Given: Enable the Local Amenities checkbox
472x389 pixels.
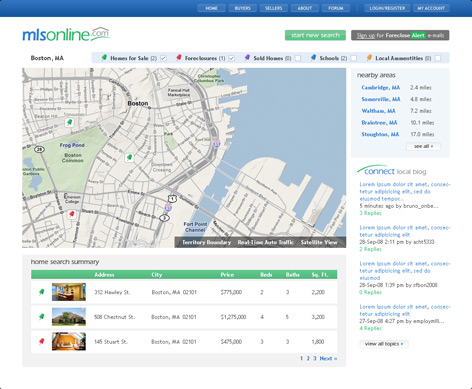Looking at the screenshot, I should [x=438, y=58].
